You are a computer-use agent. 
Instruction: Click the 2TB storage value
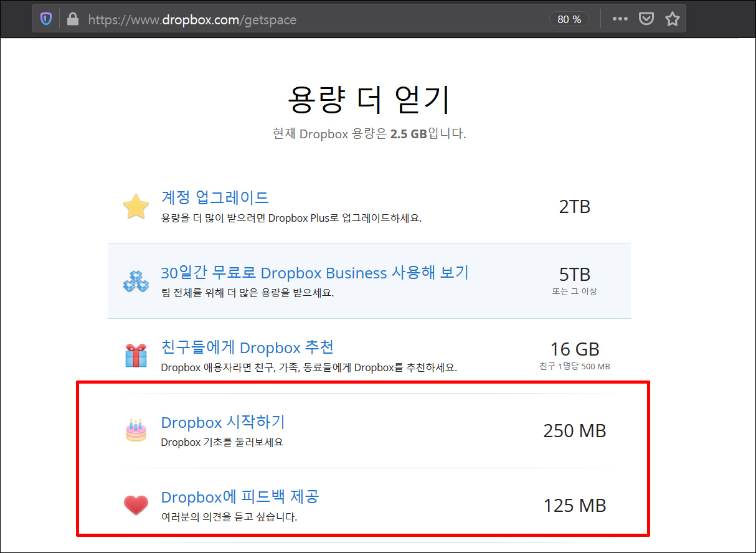pyautogui.click(x=574, y=206)
